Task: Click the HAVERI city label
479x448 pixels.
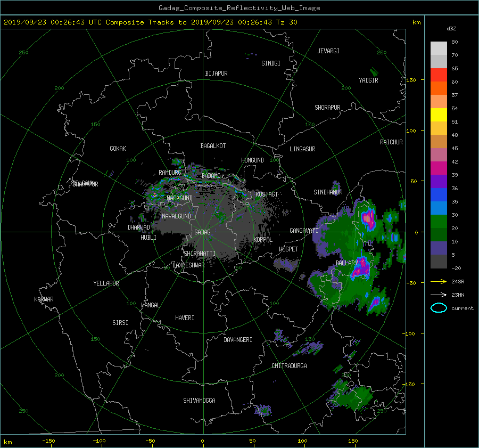Action: tap(185, 318)
